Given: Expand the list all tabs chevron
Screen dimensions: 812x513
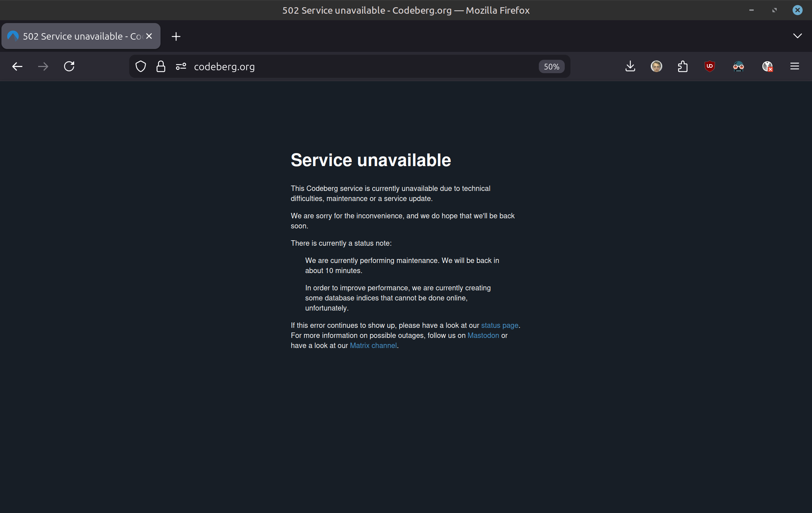Looking at the screenshot, I should click(797, 36).
